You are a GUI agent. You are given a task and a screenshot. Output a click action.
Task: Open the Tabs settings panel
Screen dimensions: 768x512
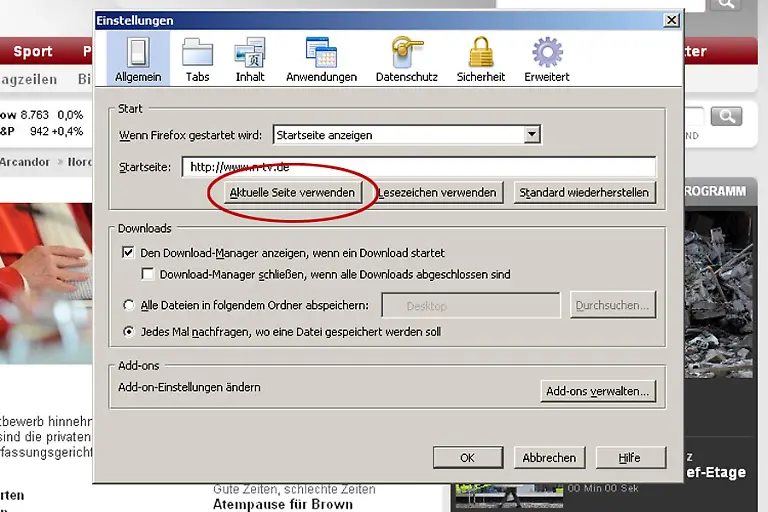coord(197,59)
